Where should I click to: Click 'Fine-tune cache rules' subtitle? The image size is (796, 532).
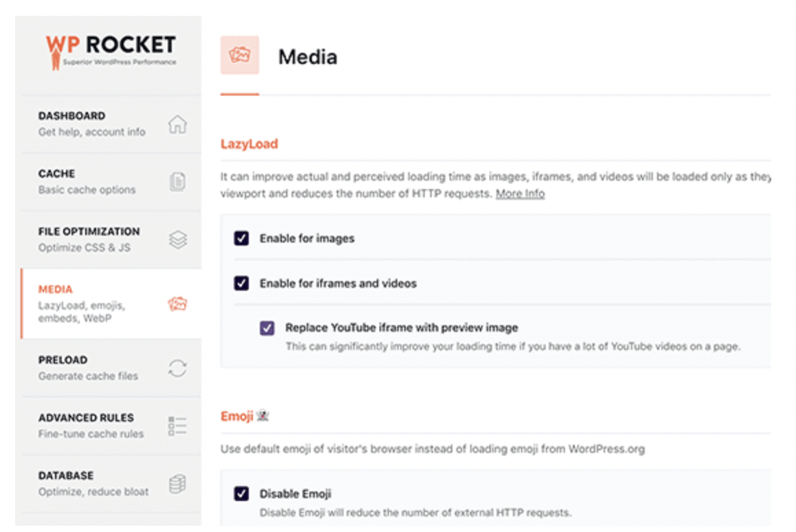(x=91, y=434)
